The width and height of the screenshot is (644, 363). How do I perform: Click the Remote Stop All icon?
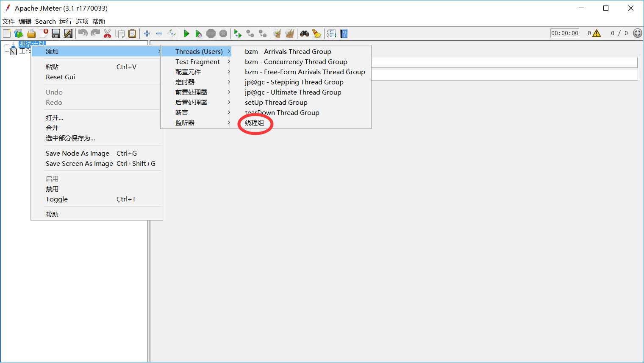pos(250,34)
